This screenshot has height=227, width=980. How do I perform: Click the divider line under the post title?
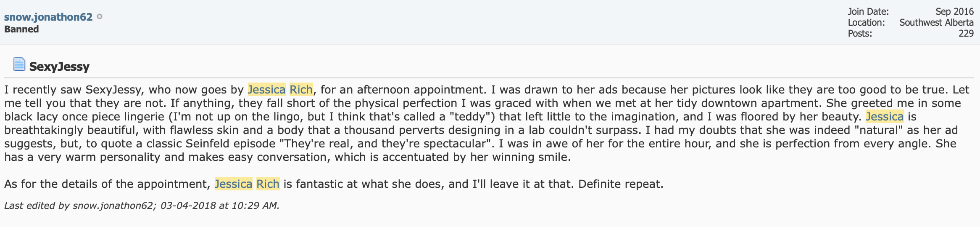pos(489,78)
